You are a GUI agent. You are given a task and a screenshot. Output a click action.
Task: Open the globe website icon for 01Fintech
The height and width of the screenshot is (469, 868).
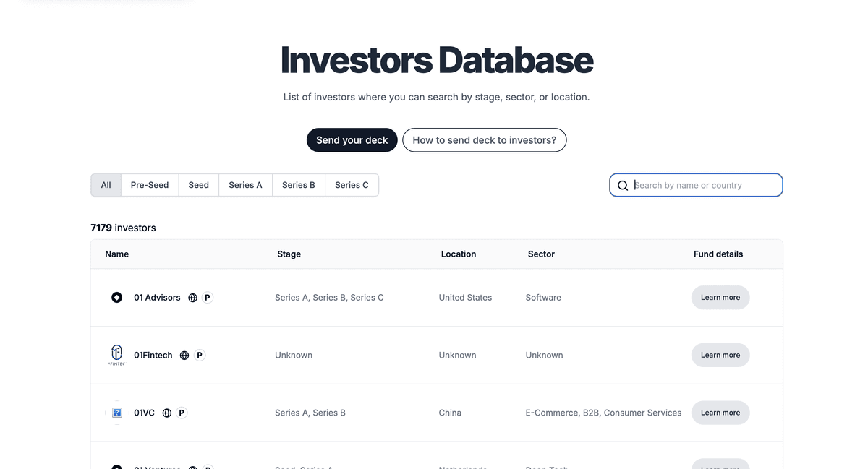click(184, 356)
